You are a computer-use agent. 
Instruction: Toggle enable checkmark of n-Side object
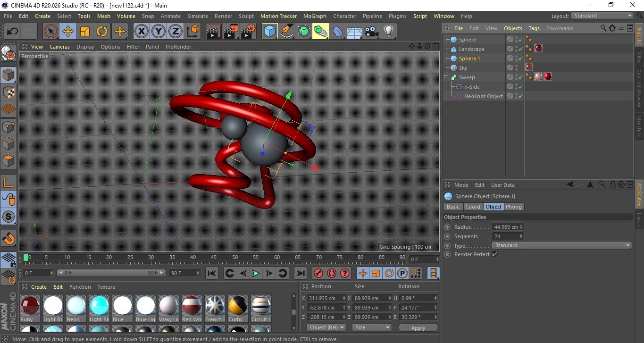521,87
